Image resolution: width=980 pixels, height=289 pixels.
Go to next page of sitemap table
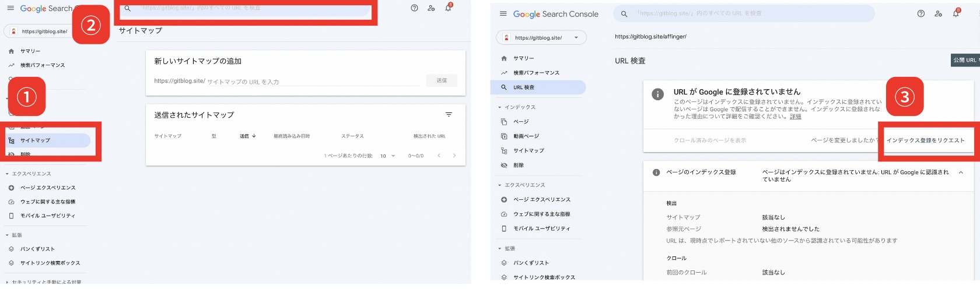click(x=454, y=156)
